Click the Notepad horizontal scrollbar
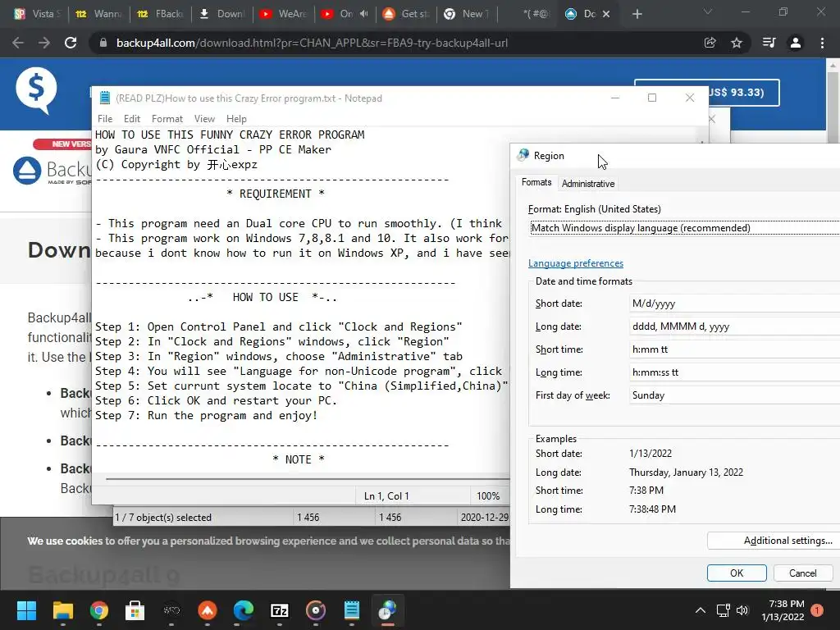840x630 pixels. [308, 478]
